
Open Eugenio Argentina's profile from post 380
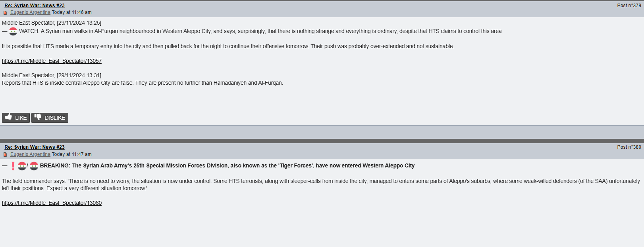click(x=30, y=154)
